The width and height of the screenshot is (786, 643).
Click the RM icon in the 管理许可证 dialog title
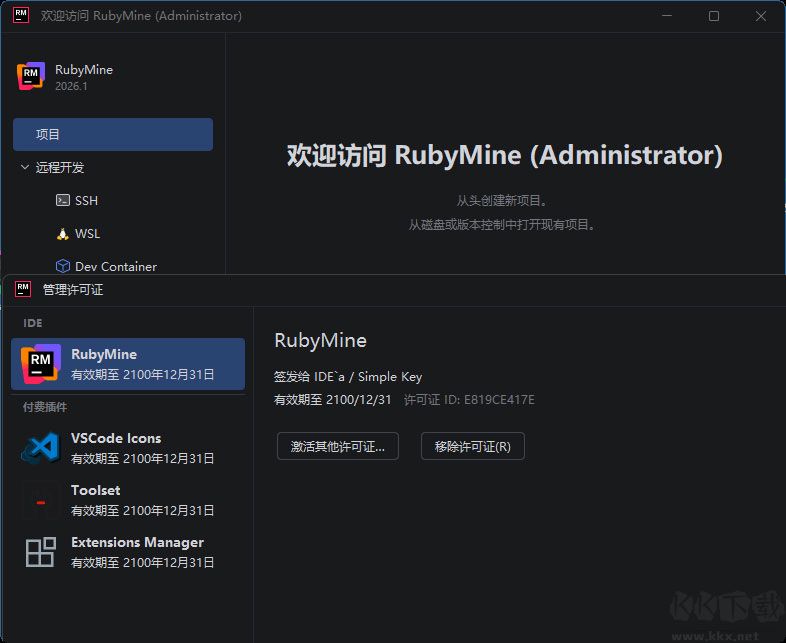pos(23,289)
